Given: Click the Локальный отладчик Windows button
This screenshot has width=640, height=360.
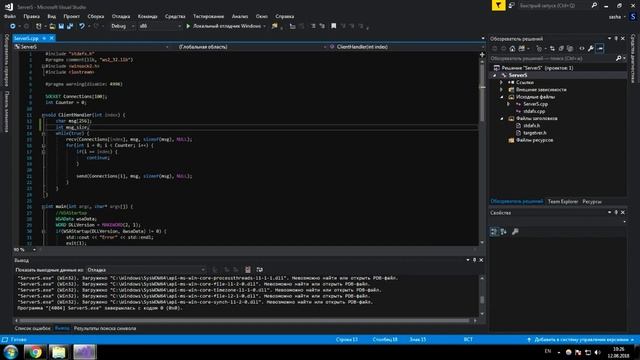Looking at the screenshot, I should [x=226, y=26].
